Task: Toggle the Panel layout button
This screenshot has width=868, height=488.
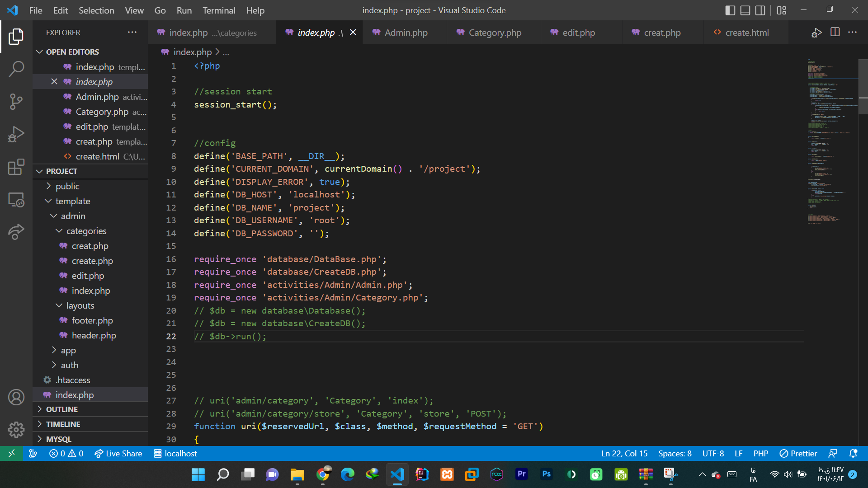Action: coord(745,10)
